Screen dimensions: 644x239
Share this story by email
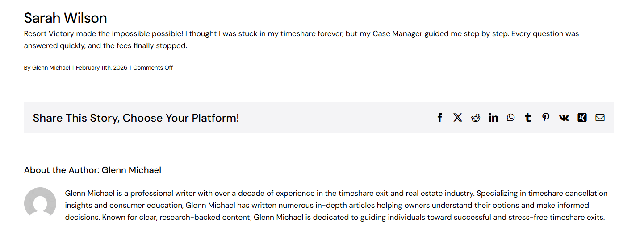tap(600, 118)
